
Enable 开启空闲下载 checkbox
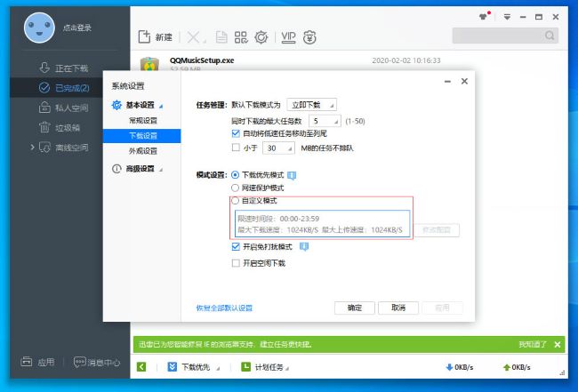click(x=236, y=263)
